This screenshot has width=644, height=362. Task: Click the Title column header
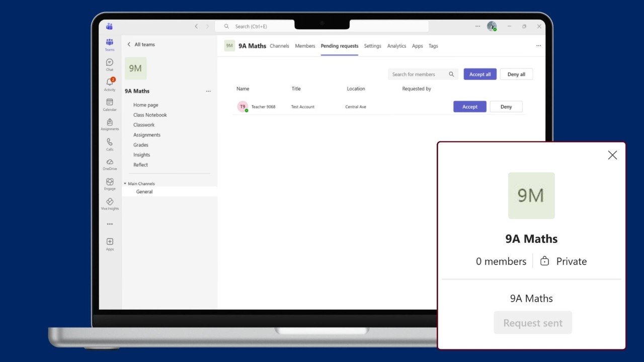(296, 88)
